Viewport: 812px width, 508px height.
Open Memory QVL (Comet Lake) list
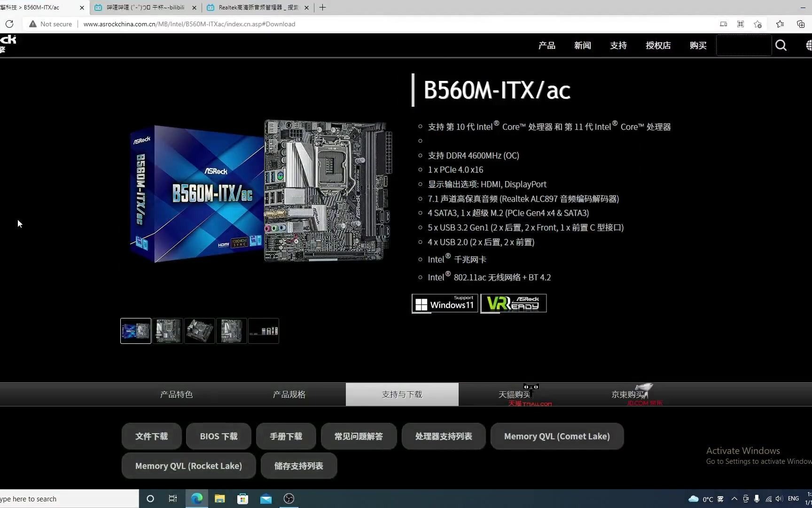coord(557,436)
